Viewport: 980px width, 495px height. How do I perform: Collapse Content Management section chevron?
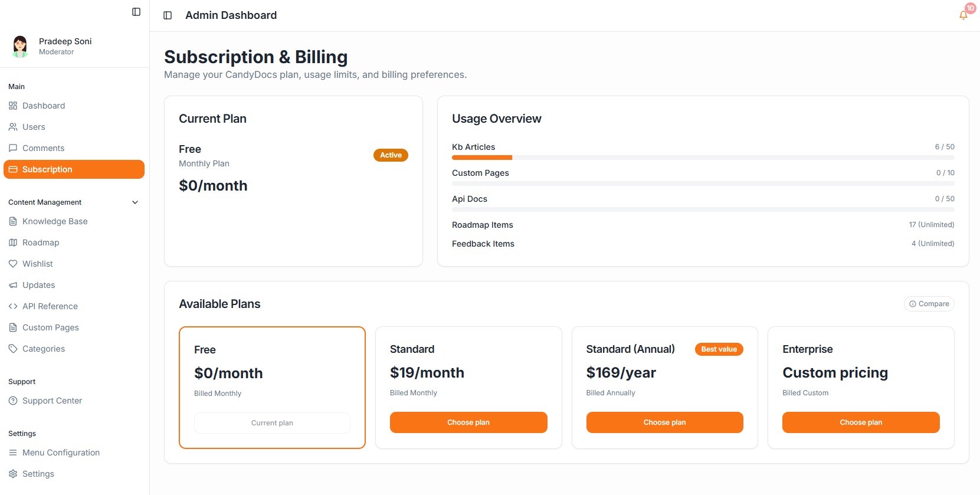[x=135, y=202]
